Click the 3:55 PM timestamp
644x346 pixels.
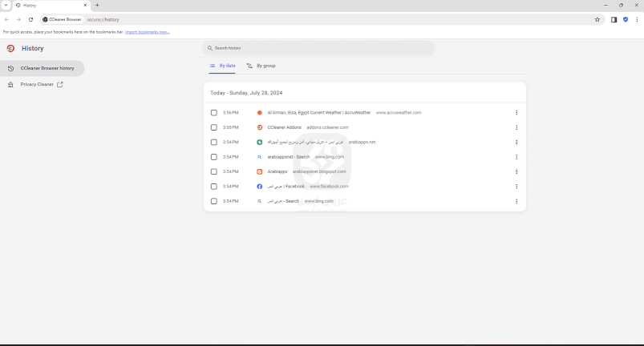coord(230,127)
